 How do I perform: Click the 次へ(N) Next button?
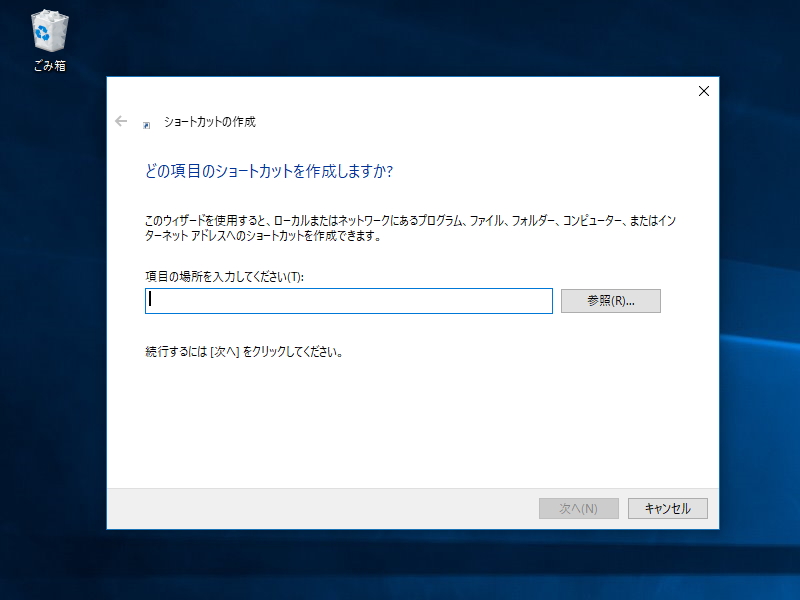click(x=578, y=508)
